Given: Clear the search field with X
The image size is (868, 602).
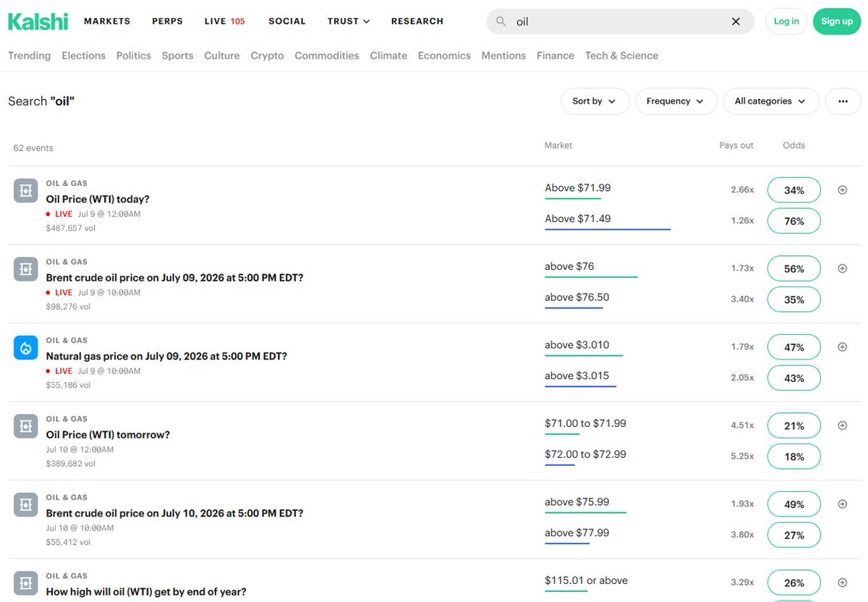Looking at the screenshot, I should tap(736, 22).
